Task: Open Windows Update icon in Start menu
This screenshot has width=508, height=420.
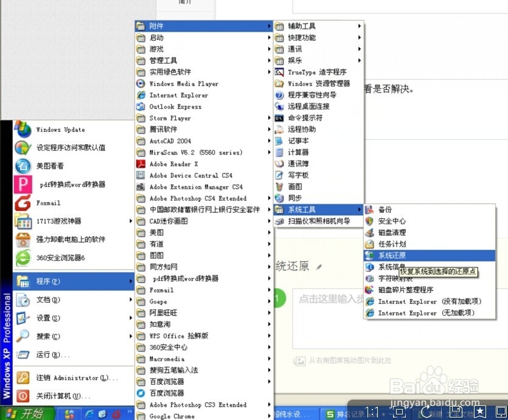Action: (23, 129)
